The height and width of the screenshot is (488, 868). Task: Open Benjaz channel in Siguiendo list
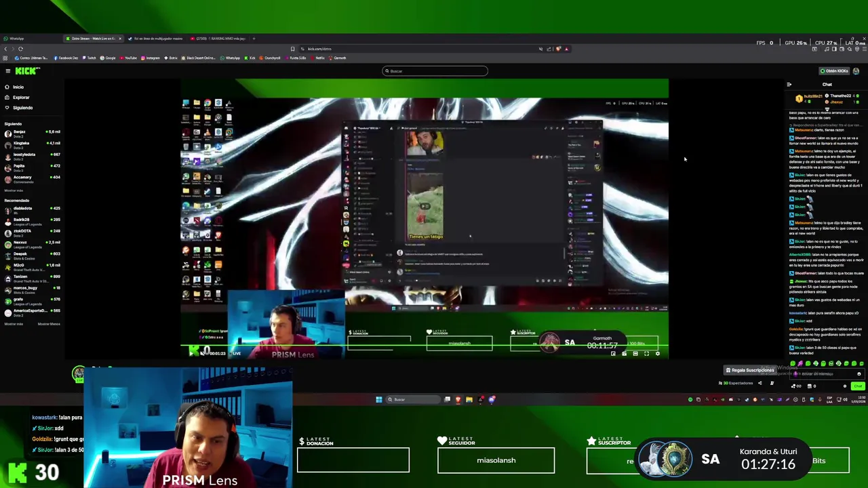(32, 133)
